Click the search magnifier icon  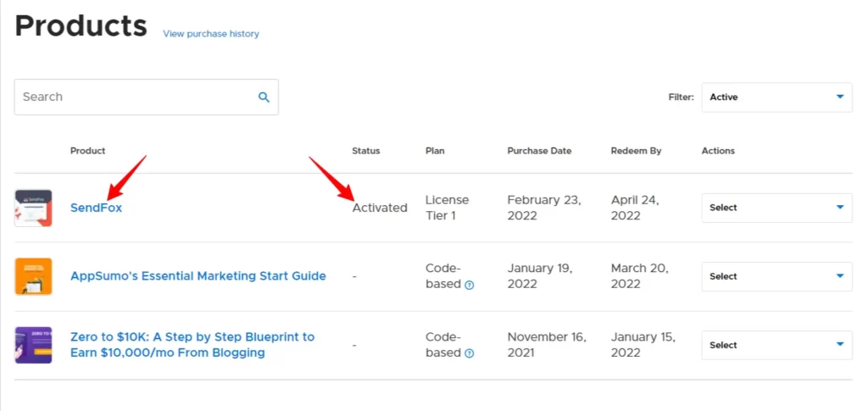[264, 97]
